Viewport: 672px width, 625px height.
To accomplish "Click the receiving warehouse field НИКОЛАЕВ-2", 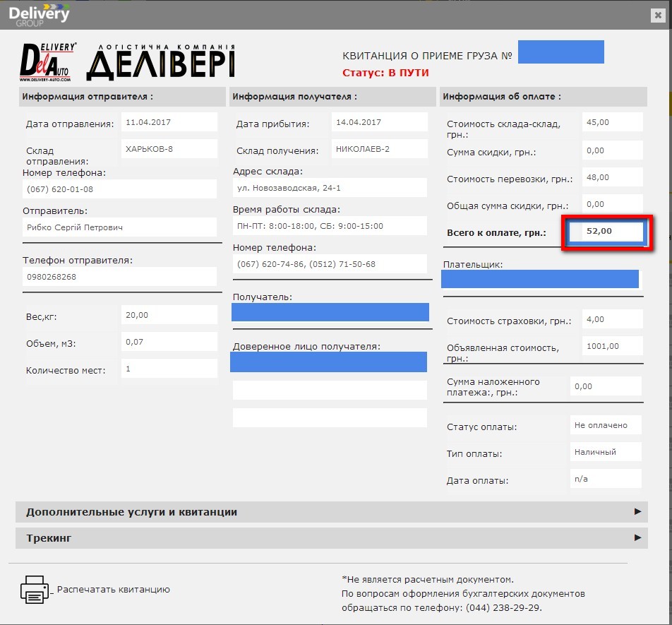I will (380, 149).
